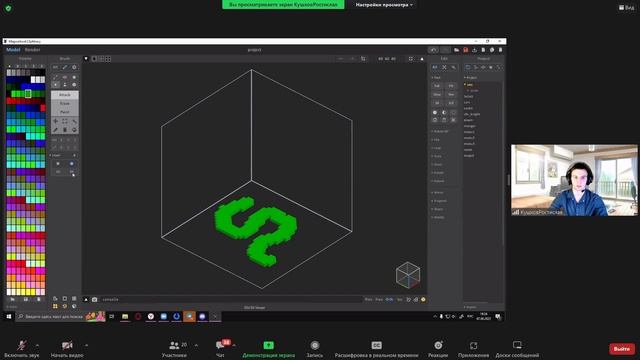
Task: Pick the magic wand selection tool
Action: click(74, 121)
